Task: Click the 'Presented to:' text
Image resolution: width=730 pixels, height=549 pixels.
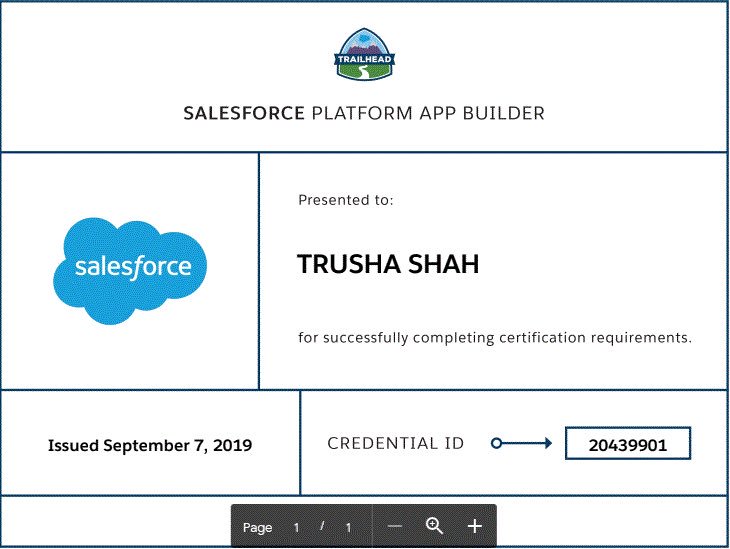Action: 346,200
